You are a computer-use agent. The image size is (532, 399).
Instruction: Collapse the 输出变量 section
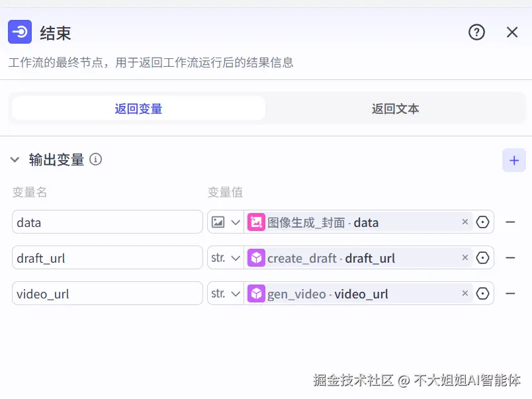15,159
